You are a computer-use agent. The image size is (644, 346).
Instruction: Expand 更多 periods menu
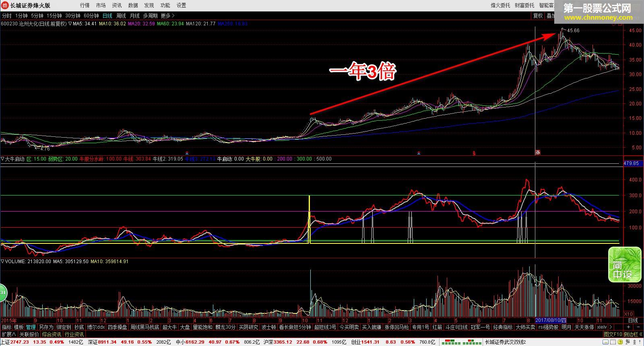coord(167,16)
